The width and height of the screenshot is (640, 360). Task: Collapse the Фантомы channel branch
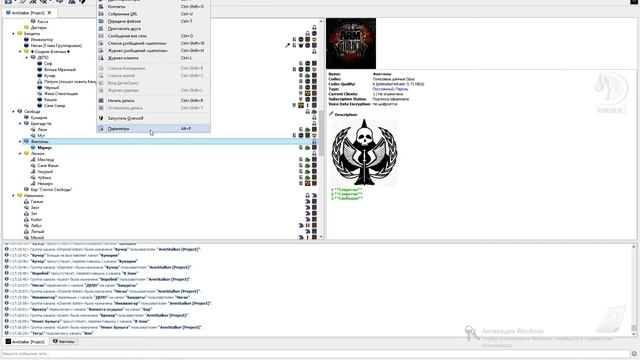[20, 141]
